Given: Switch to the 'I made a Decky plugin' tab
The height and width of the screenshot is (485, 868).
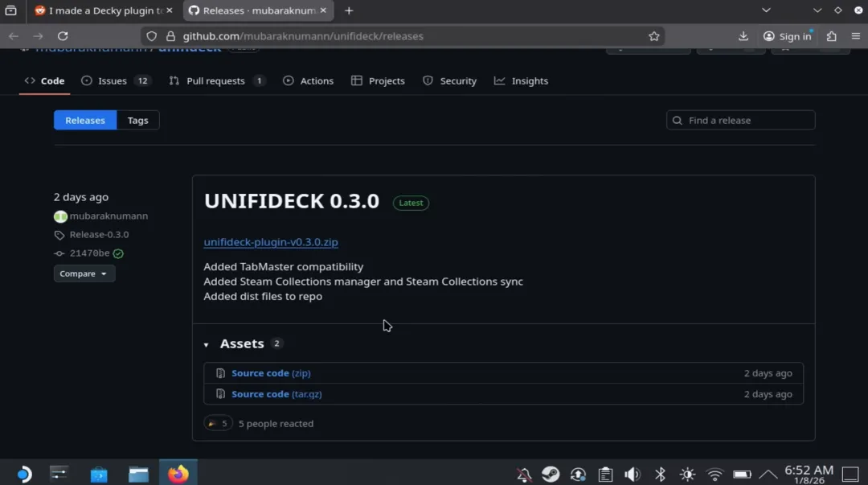Looking at the screenshot, I should pyautogui.click(x=103, y=10).
